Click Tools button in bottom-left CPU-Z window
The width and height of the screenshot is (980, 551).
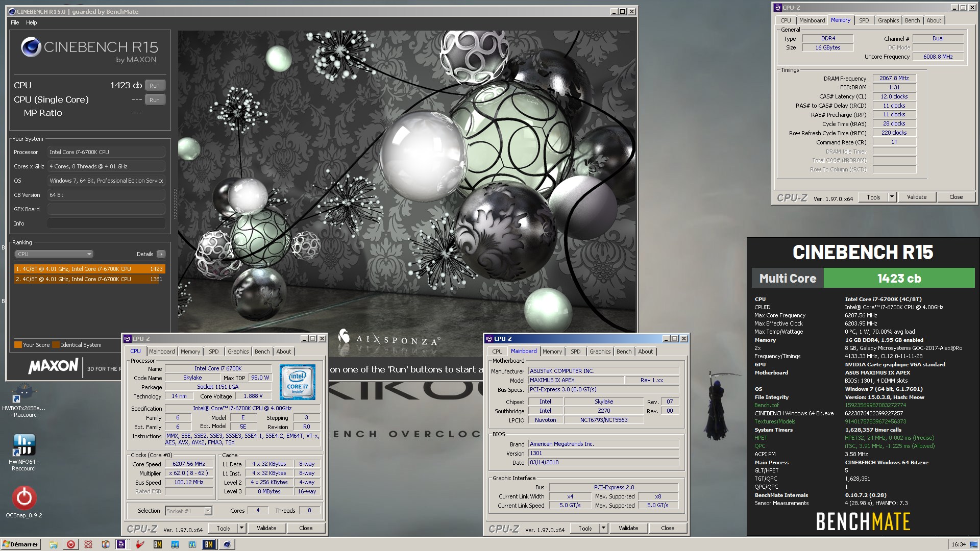(223, 528)
